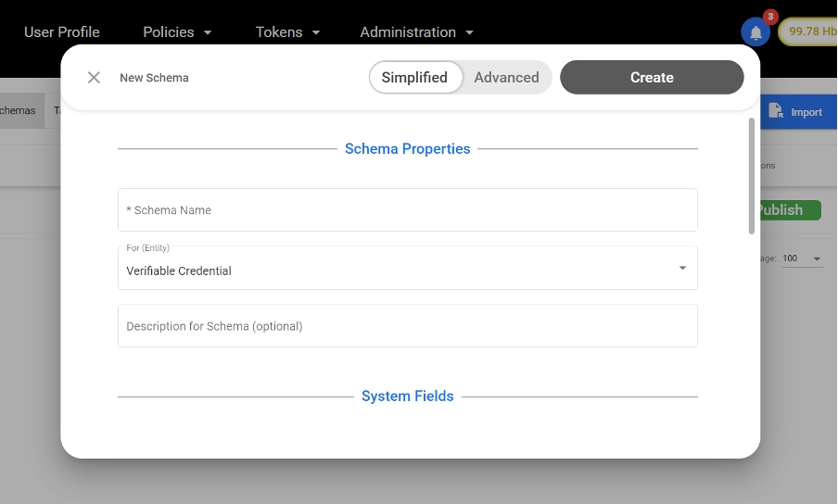Viewport: 838px width, 504px height.
Task: Open the Administration menu
Action: [x=416, y=32]
